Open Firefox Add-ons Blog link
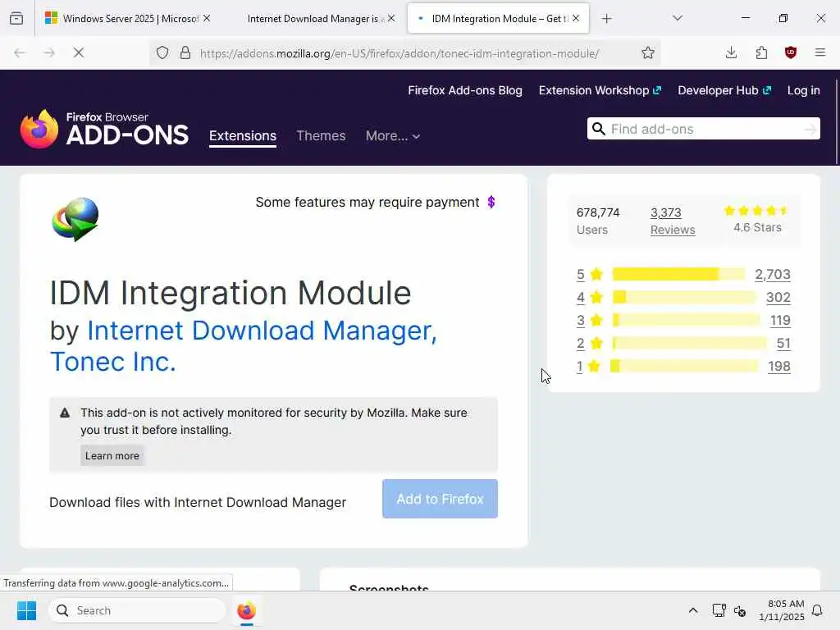 (x=465, y=90)
